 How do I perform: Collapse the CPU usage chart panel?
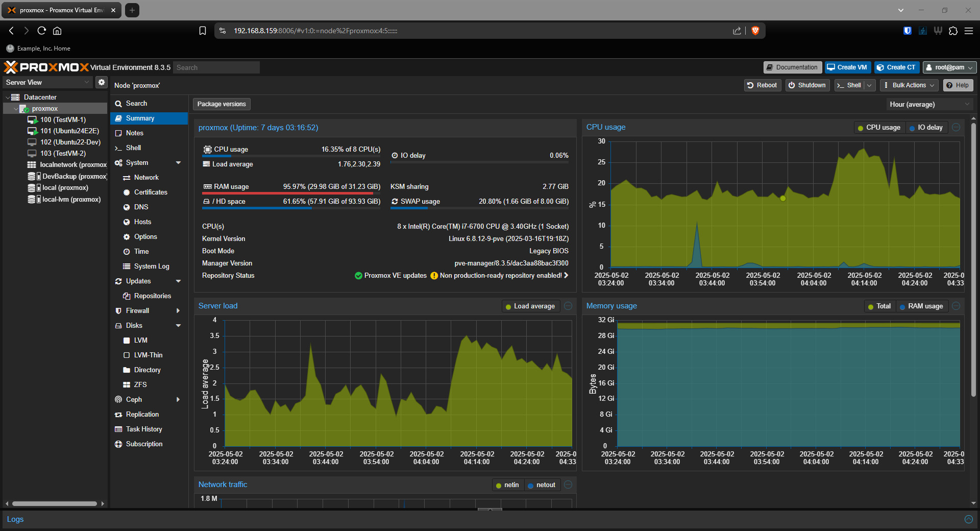tap(956, 128)
